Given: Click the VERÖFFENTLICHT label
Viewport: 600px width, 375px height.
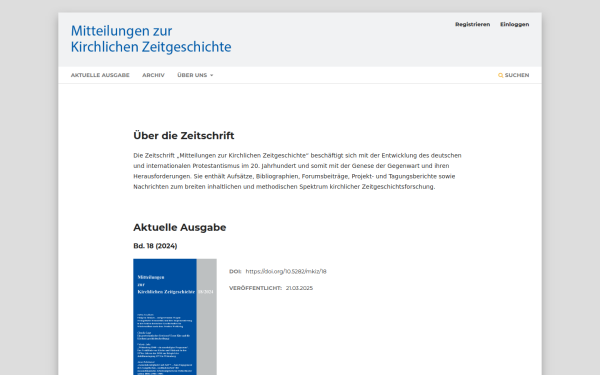Looking at the screenshot, I should tap(255, 288).
